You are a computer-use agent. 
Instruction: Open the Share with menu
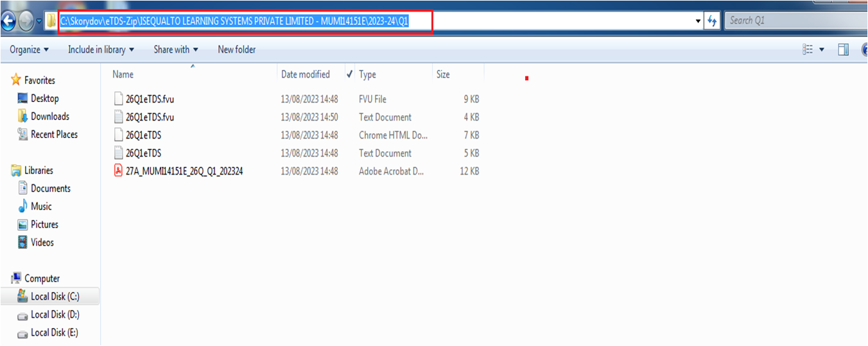click(175, 49)
